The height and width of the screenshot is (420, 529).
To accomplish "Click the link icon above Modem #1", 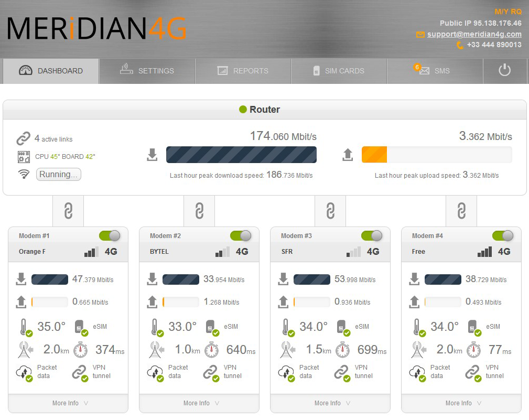I will click(x=68, y=211).
